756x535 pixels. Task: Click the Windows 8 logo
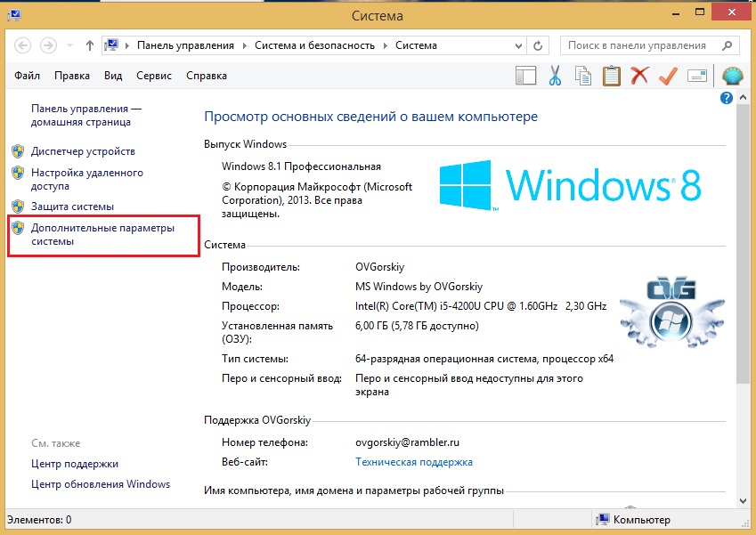click(570, 185)
